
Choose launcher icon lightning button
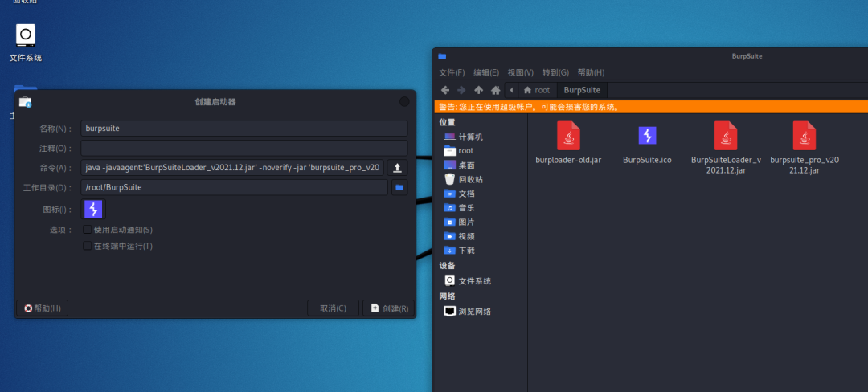point(93,209)
